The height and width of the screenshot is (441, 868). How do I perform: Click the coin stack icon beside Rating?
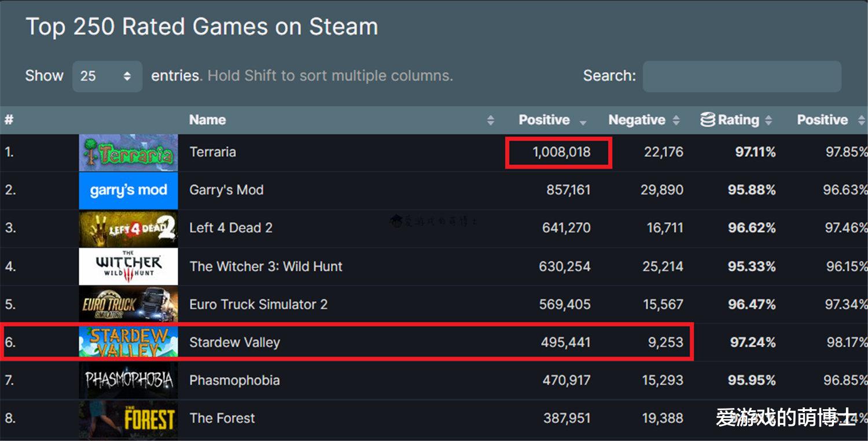708,120
